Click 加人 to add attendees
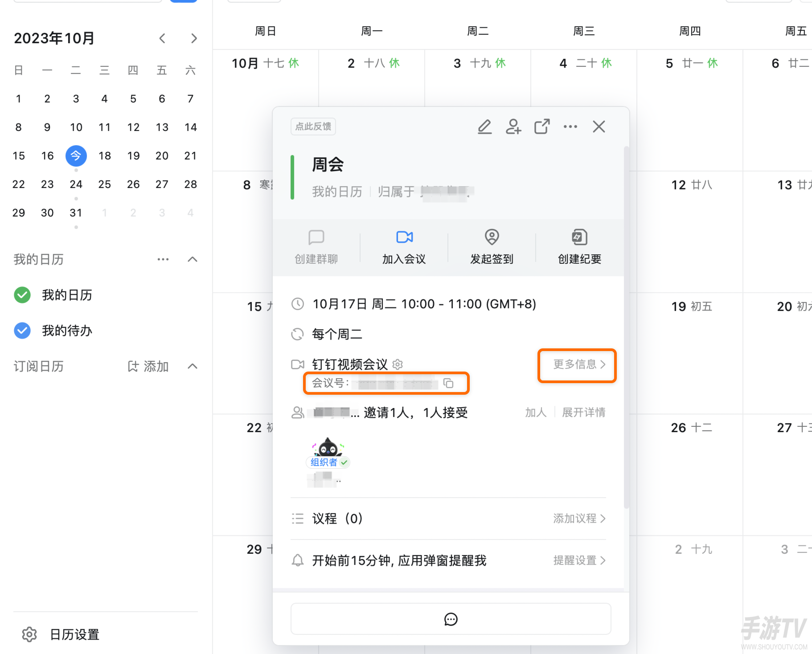 click(536, 413)
